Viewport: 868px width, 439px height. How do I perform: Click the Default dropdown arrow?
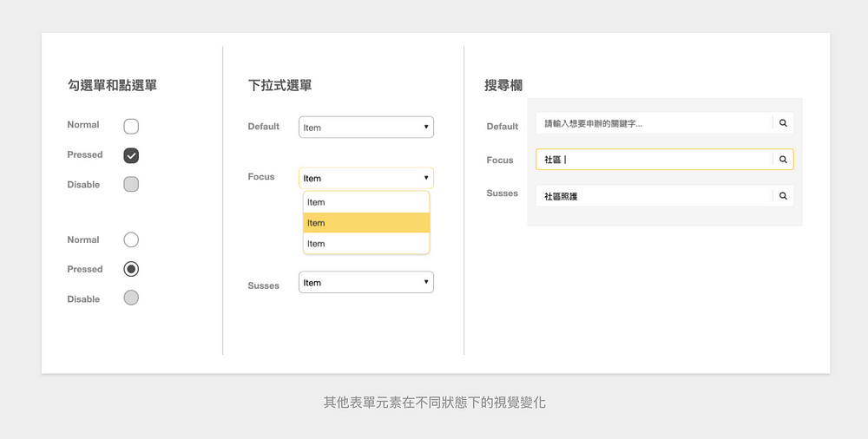tap(426, 127)
